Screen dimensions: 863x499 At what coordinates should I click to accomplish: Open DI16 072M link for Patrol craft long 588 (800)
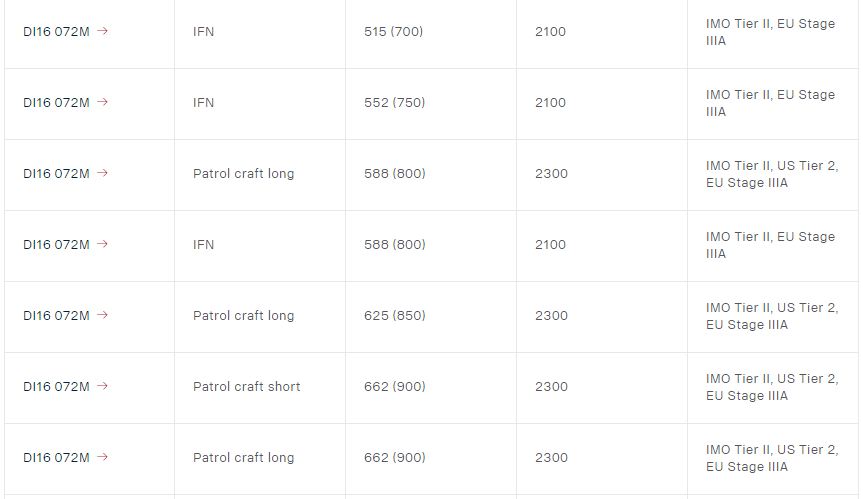point(56,174)
